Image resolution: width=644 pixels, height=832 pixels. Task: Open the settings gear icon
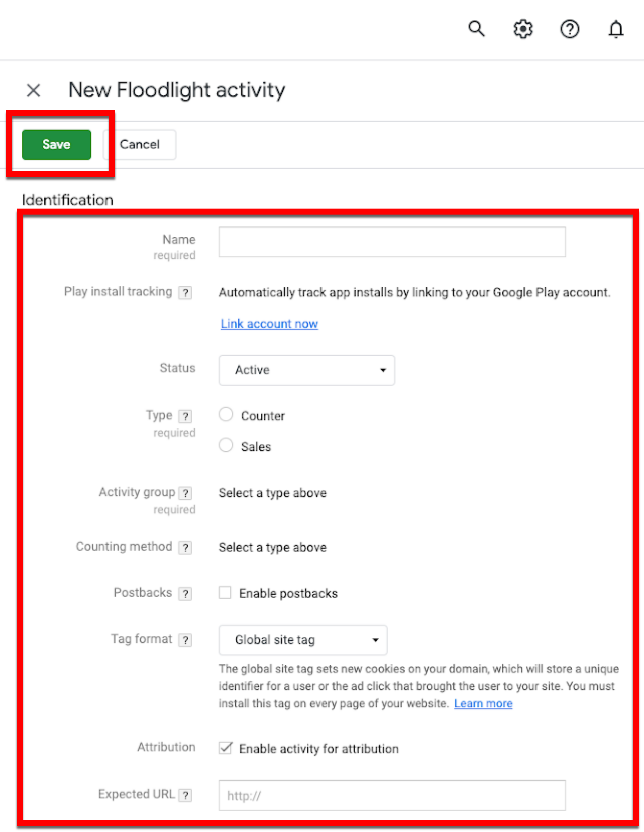coord(523,29)
